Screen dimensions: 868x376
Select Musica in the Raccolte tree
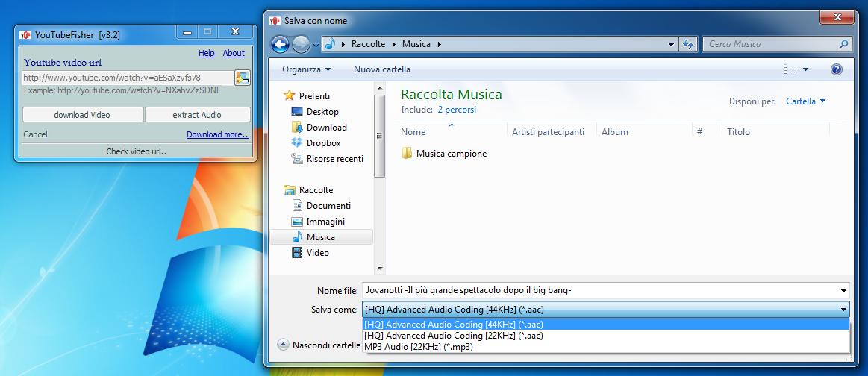tap(321, 237)
